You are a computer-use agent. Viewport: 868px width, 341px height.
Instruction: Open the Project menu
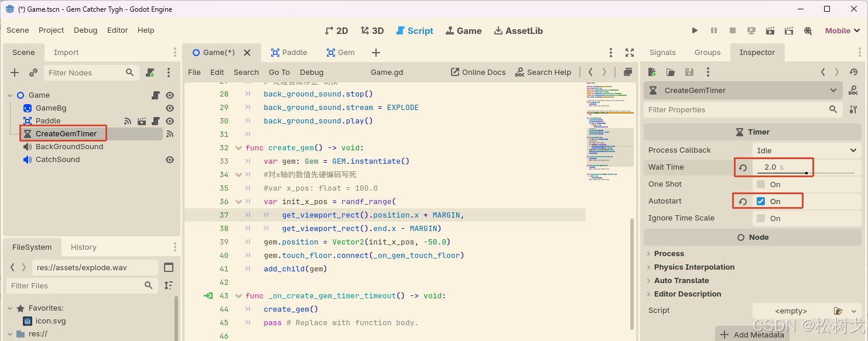pos(52,30)
